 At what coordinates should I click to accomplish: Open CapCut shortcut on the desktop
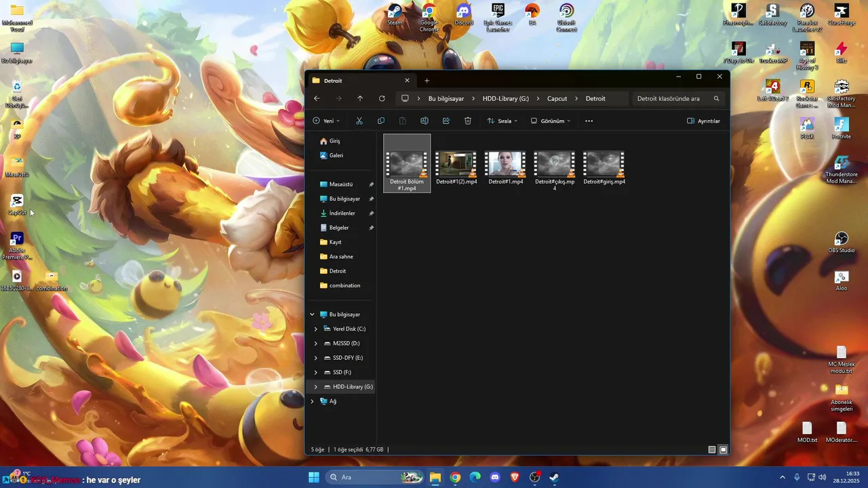(x=17, y=205)
